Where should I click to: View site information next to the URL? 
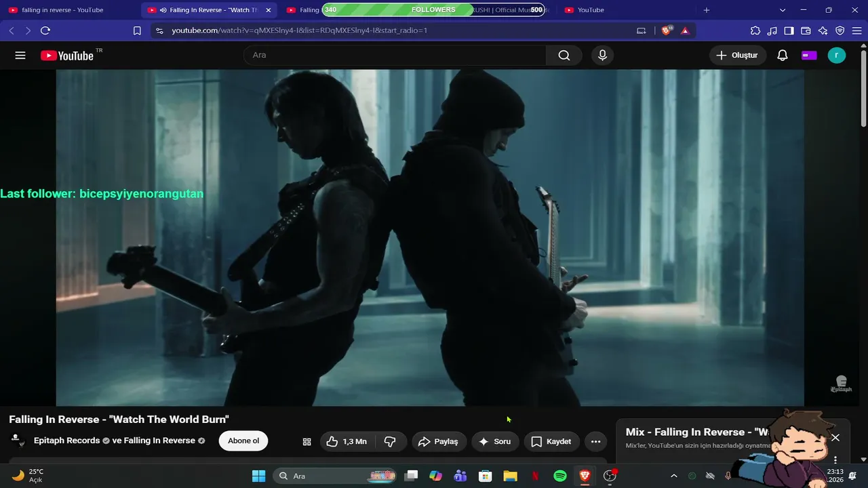click(159, 30)
